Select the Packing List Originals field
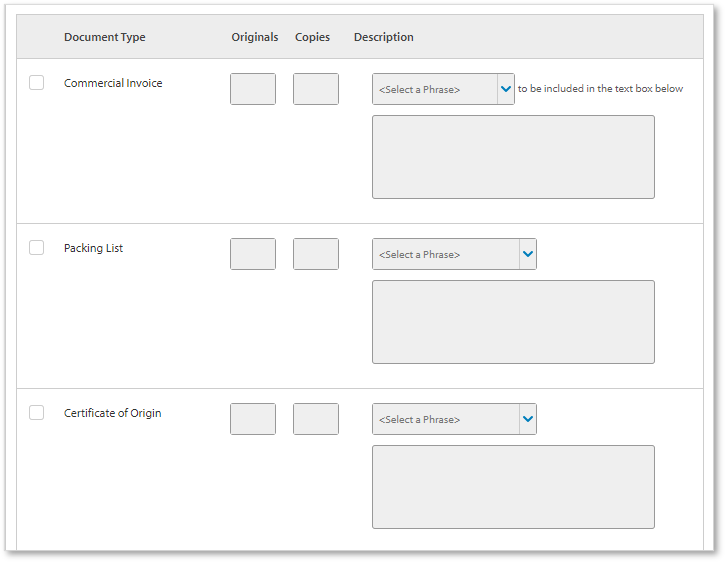 coord(253,254)
